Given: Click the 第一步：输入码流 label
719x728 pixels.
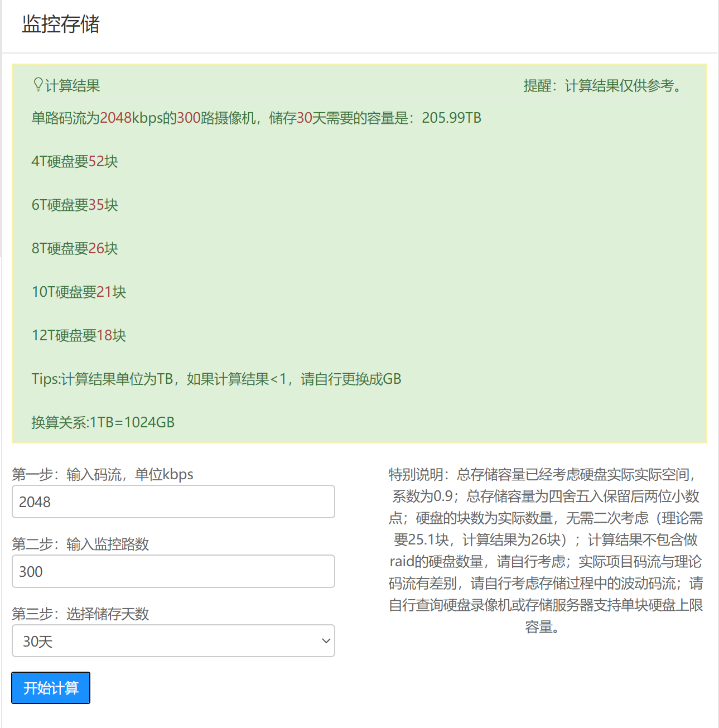Looking at the screenshot, I should point(103,475).
